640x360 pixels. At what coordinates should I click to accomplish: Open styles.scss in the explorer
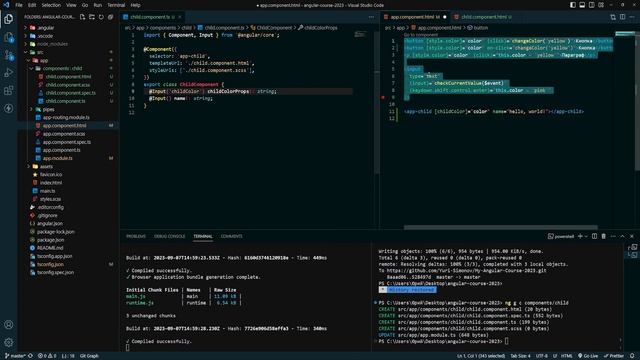click(51, 199)
